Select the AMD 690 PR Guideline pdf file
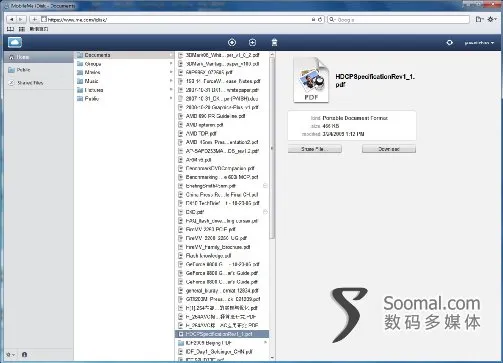 click(222, 116)
